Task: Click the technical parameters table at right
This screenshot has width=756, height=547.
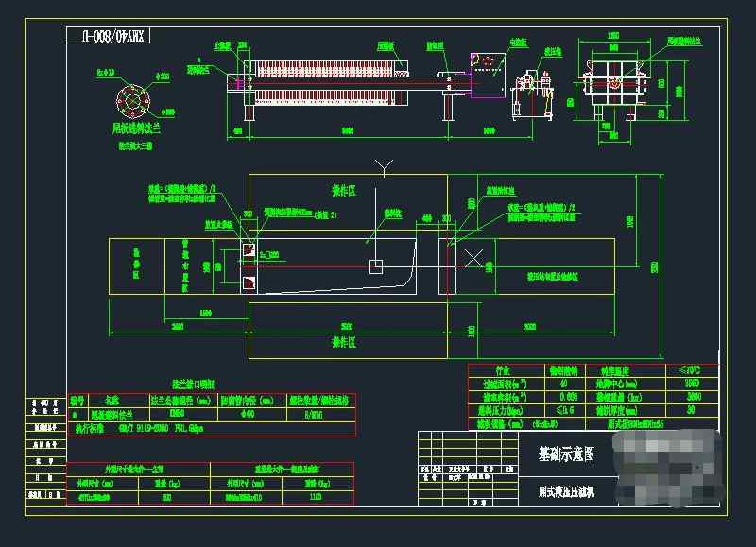Action: tap(593, 398)
